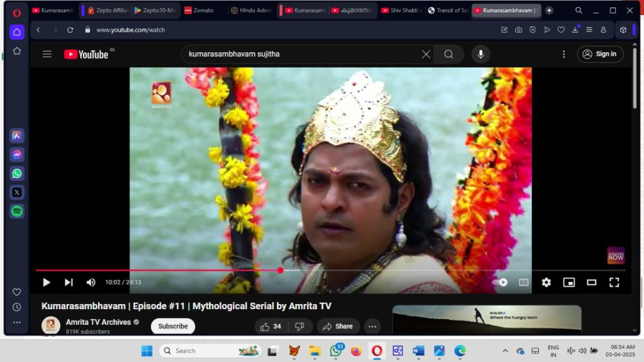The width and height of the screenshot is (644, 362).
Task: Open sidebar setup three dots
Action: coord(17,322)
